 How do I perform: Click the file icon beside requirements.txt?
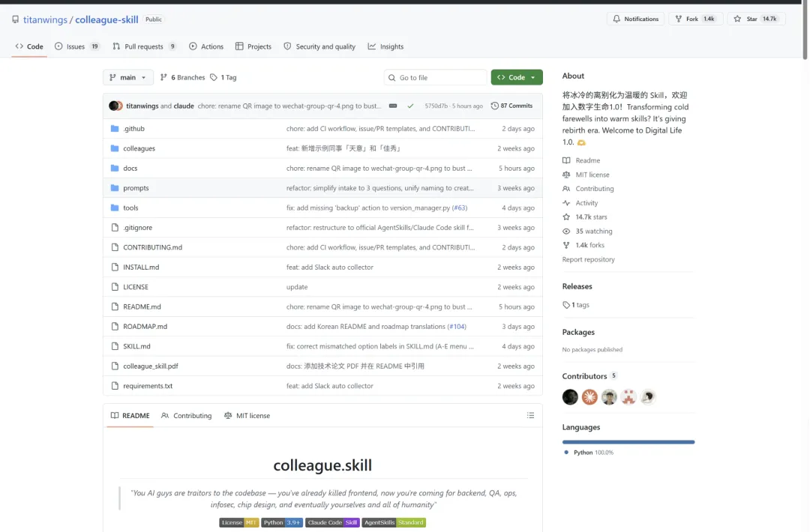[x=115, y=386]
